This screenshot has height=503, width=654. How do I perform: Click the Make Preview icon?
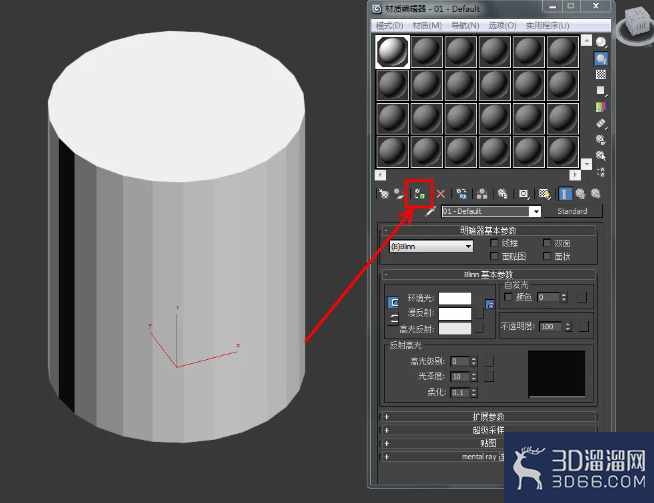coord(601,123)
